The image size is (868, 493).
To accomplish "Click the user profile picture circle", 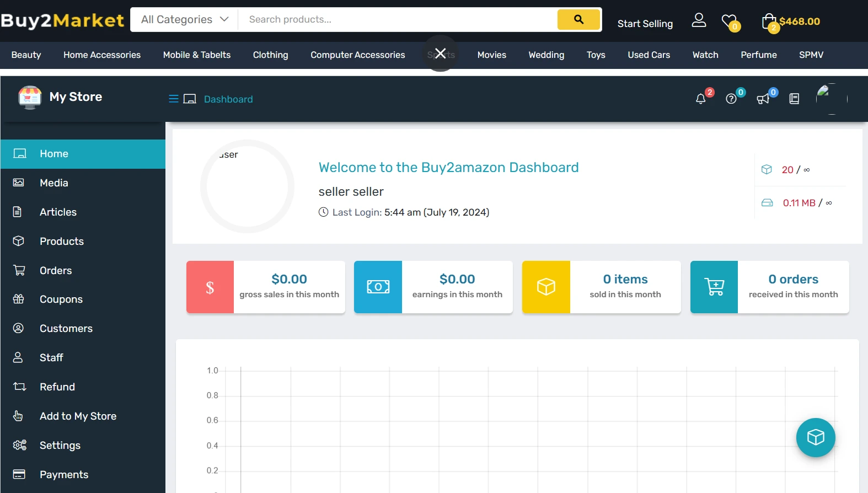I will 247,186.
